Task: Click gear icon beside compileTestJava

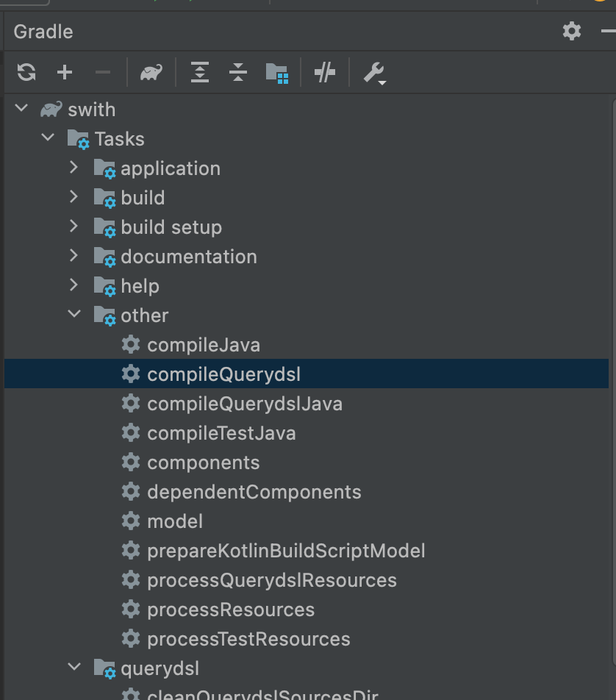Action: tap(131, 433)
